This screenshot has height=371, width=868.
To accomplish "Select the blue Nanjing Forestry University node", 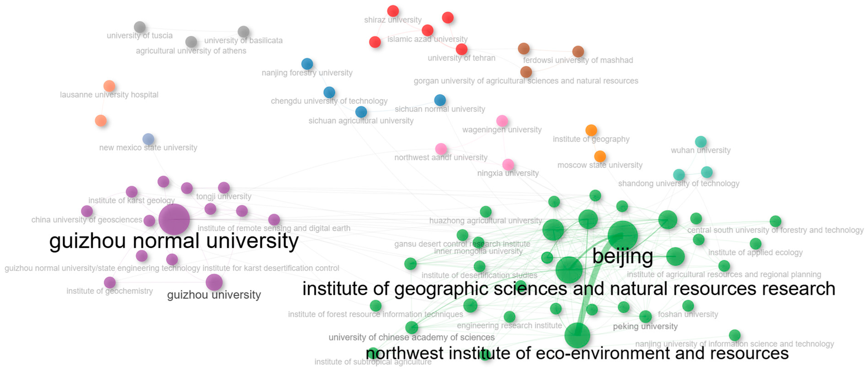I will pos(307,64).
